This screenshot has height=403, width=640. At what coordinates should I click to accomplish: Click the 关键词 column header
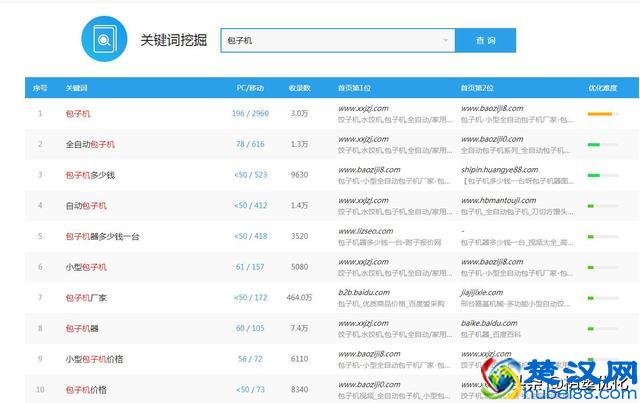pos(77,88)
